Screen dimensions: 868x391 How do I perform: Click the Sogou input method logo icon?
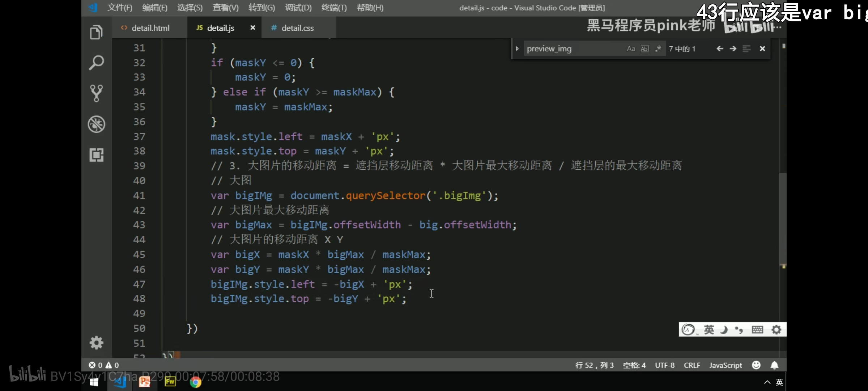click(689, 329)
